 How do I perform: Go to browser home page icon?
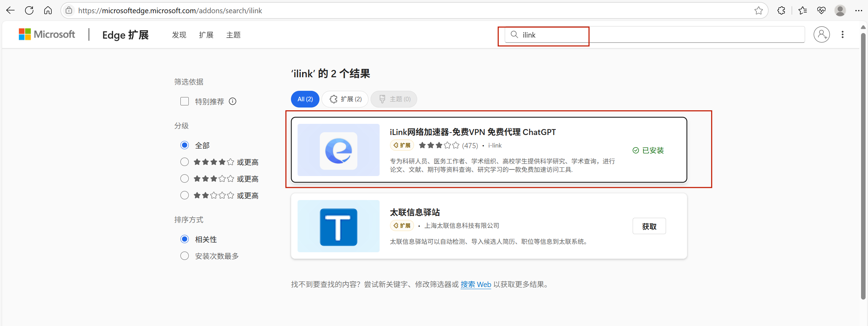(x=48, y=10)
